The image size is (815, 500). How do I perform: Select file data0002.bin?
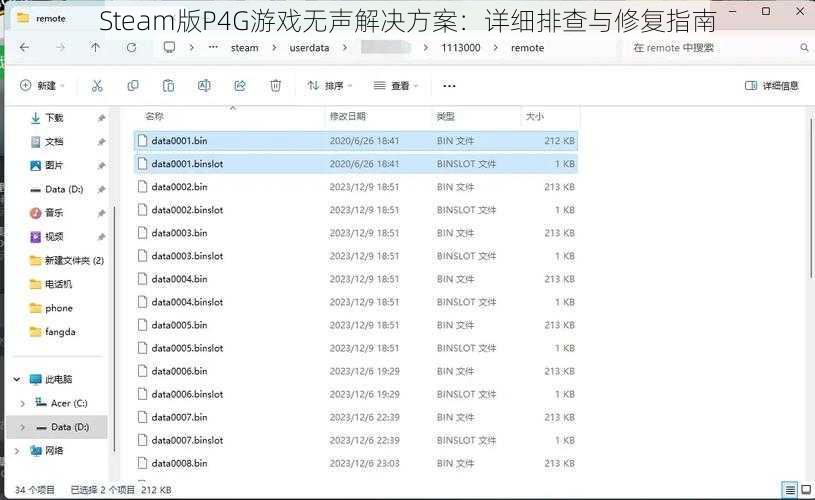356,187
